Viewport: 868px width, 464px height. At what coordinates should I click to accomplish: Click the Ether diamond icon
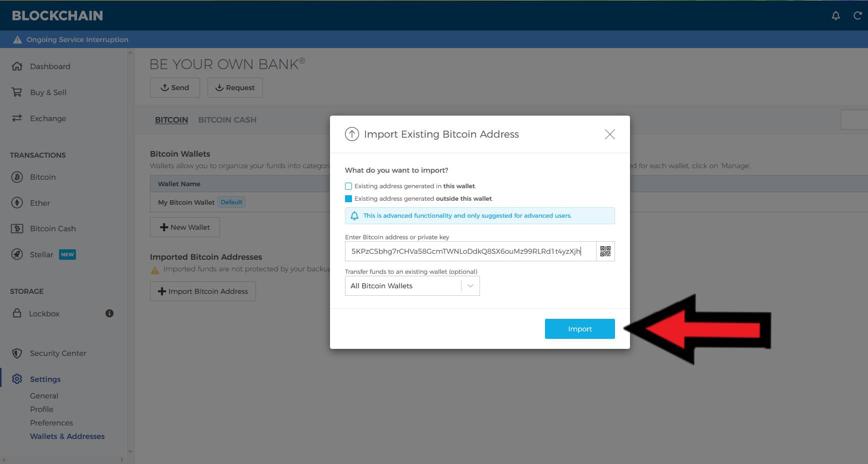(17, 203)
